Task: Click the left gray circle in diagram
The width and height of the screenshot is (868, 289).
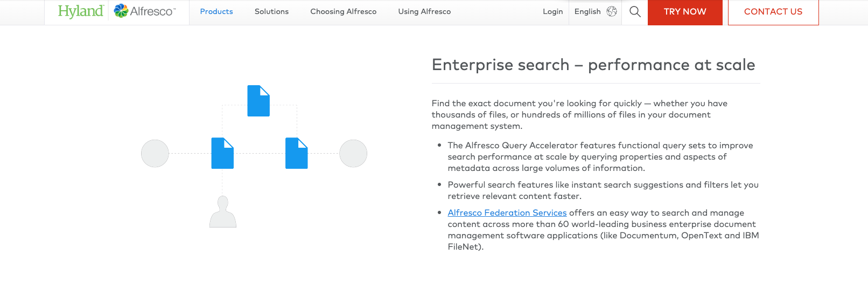Action: pos(155,153)
